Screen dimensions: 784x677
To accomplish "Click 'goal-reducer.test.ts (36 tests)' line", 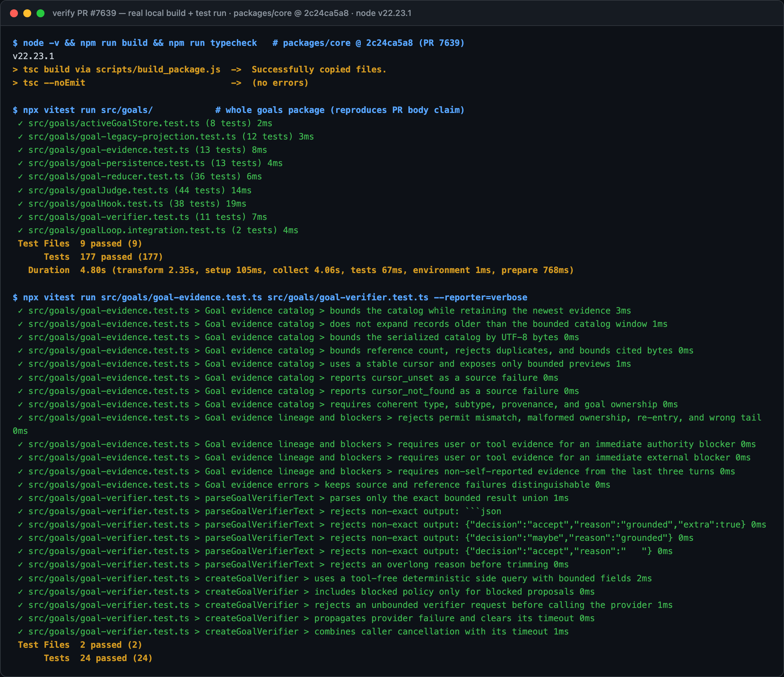I will click(x=140, y=176).
